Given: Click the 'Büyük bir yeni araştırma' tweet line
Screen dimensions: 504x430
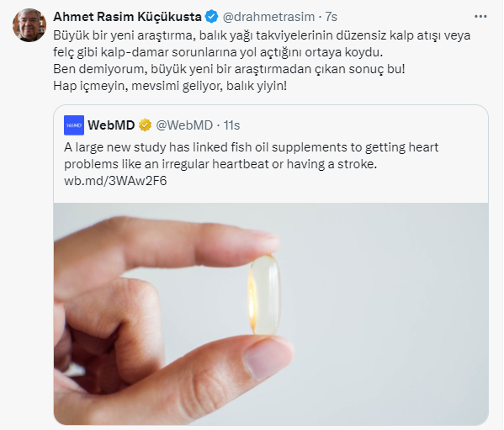Looking at the screenshot, I should click(x=262, y=35).
